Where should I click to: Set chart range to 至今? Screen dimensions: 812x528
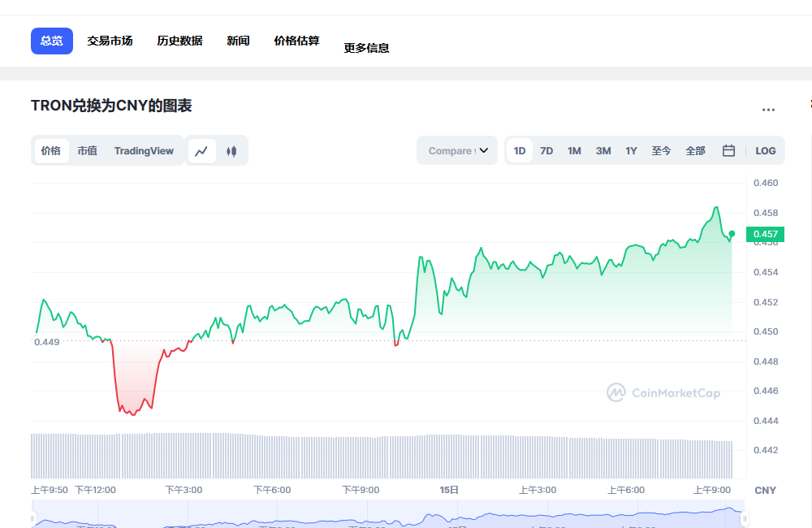(661, 151)
